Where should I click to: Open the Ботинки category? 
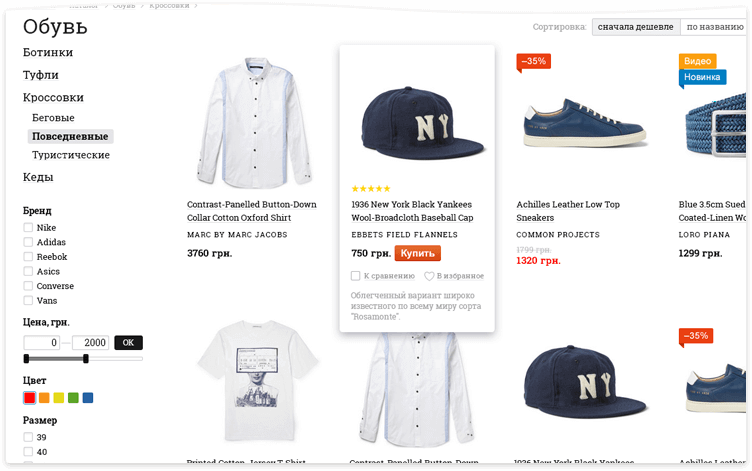(x=48, y=52)
